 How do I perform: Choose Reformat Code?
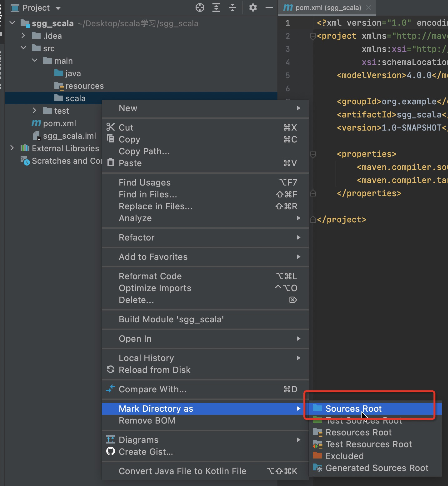click(205, 276)
